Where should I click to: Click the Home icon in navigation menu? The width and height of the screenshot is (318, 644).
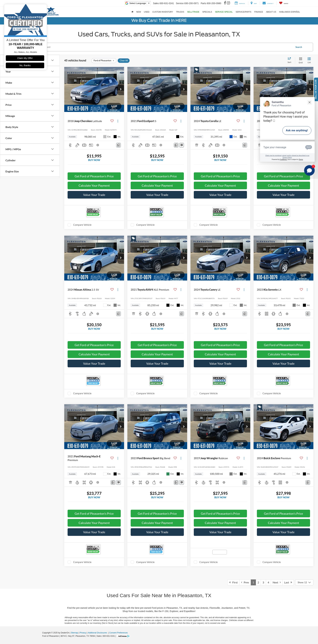[132, 12]
